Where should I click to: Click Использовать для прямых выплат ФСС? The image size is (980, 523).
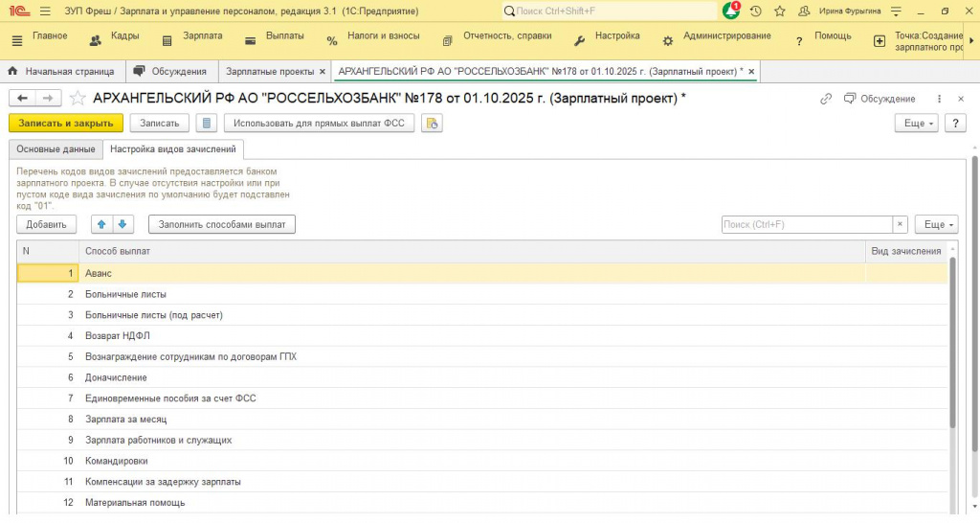pos(319,124)
